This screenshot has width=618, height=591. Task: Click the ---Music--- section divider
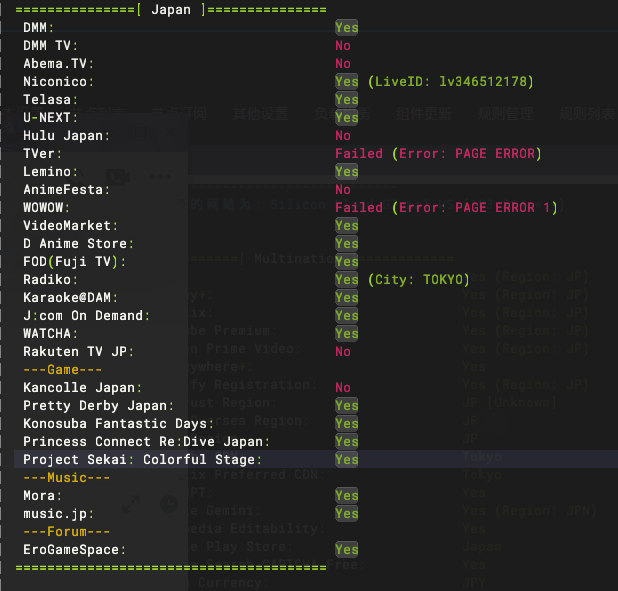[66, 477]
